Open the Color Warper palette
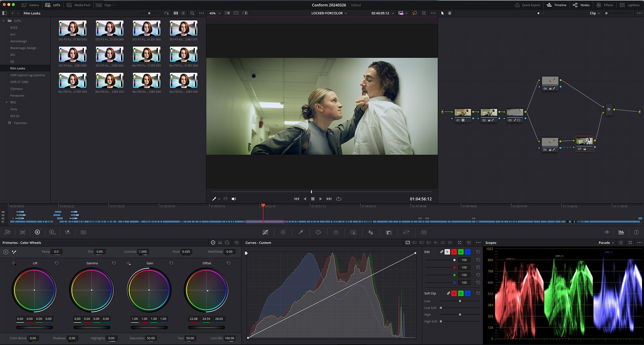The image size is (644, 345). [x=283, y=232]
